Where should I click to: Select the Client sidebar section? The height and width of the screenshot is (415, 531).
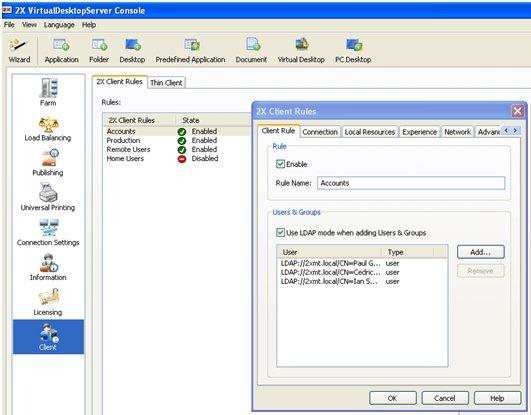click(x=48, y=337)
